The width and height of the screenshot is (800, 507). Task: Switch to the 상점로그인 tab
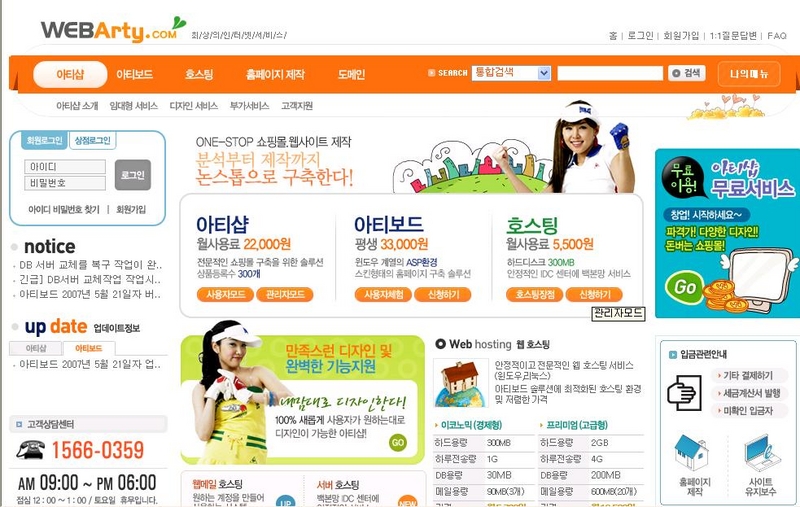pos(92,141)
